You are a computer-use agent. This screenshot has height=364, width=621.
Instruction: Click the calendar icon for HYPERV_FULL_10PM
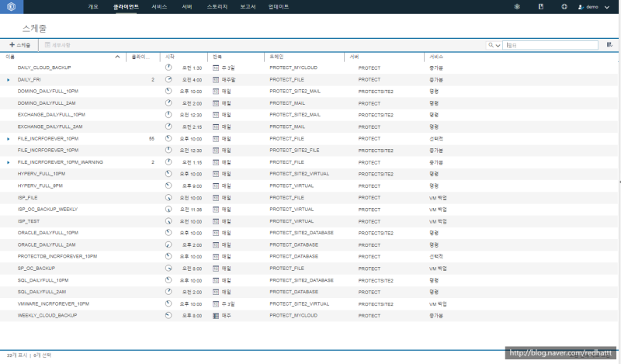(216, 175)
